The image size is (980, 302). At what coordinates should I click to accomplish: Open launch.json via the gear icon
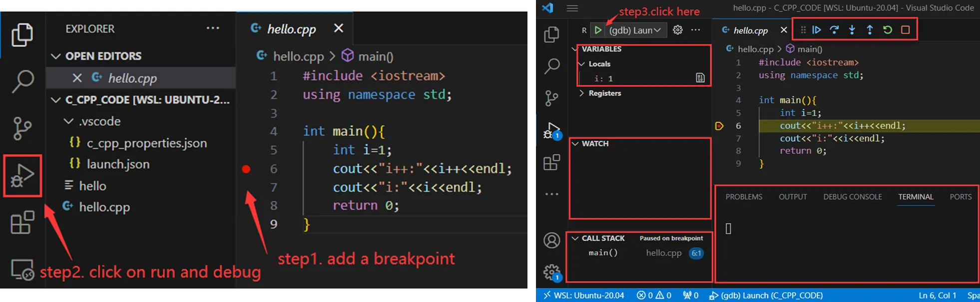click(677, 30)
